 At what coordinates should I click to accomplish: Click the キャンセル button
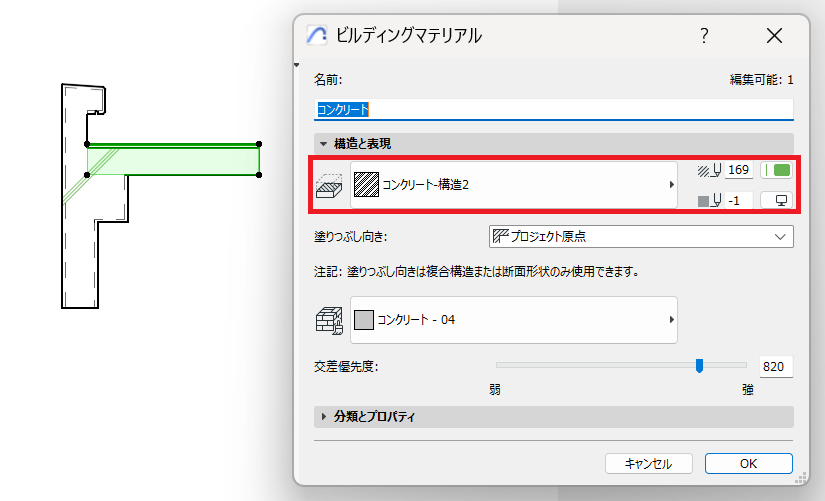pyautogui.click(x=648, y=464)
